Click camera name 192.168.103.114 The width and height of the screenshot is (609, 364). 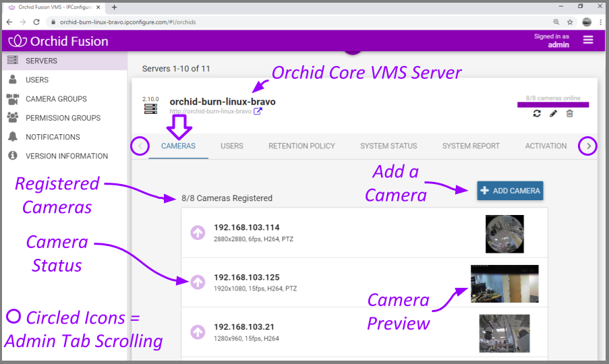tap(247, 227)
